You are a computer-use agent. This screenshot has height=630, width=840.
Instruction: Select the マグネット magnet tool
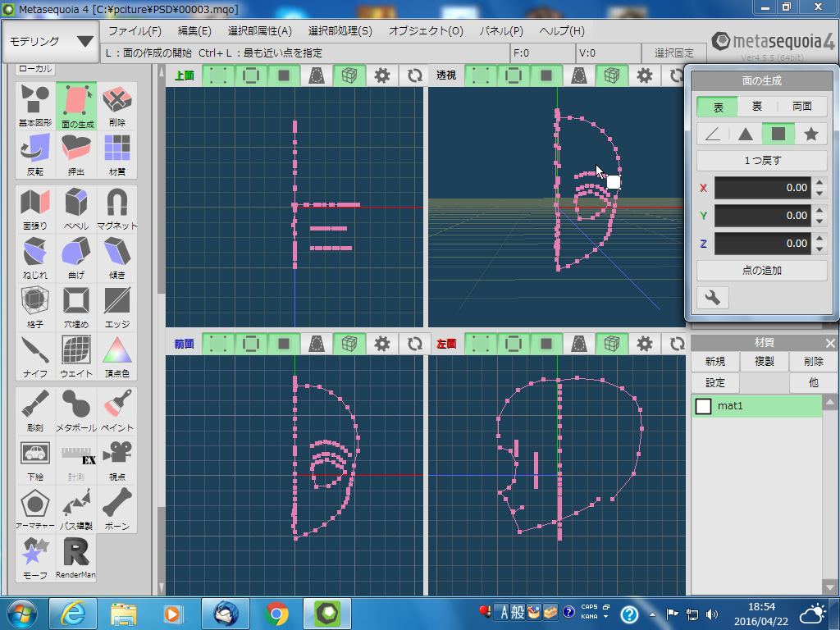point(116,209)
